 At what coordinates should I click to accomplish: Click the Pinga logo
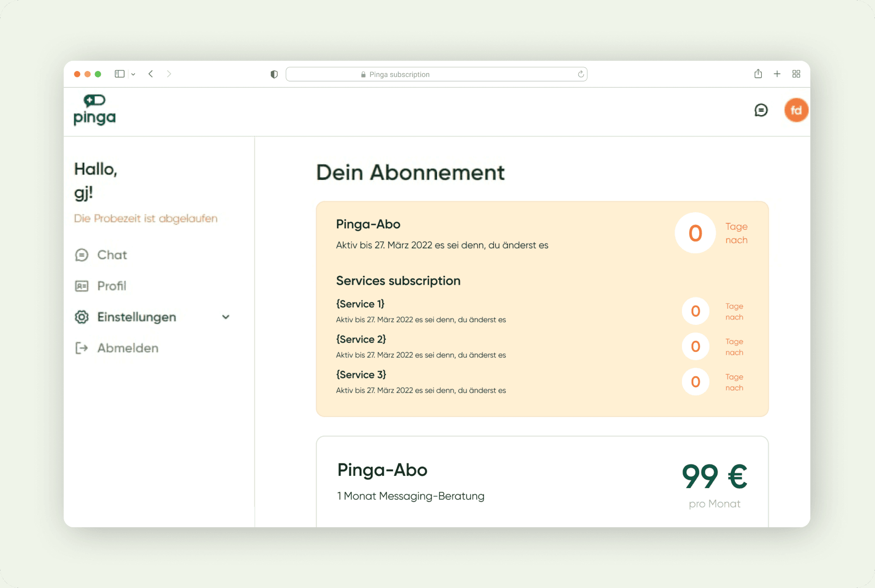pos(95,110)
